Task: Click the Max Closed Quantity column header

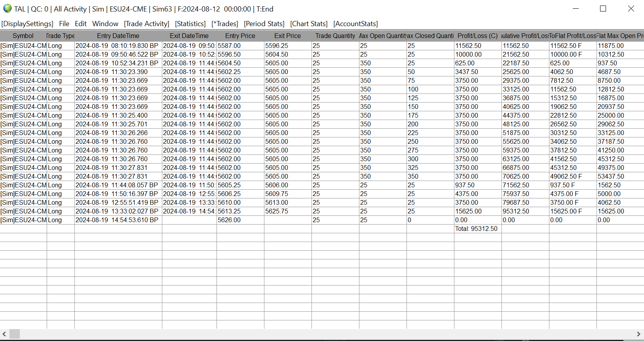Action: pos(430,36)
